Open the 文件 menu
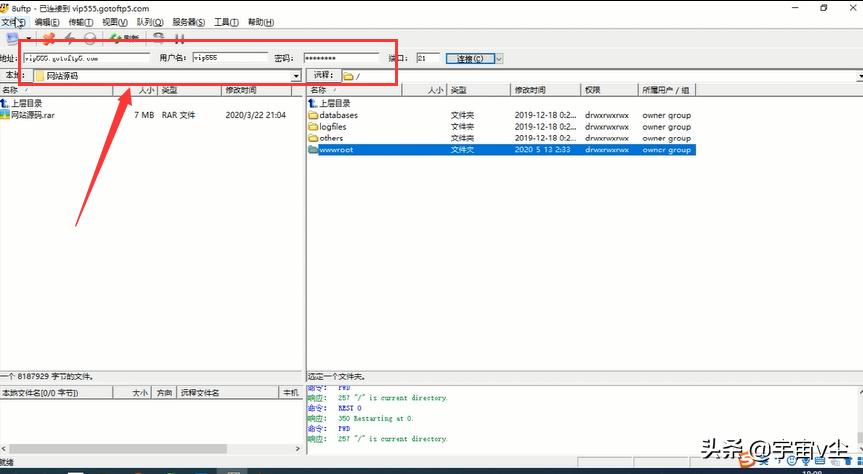This screenshot has height=474, width=863. [x=12, y=21]
